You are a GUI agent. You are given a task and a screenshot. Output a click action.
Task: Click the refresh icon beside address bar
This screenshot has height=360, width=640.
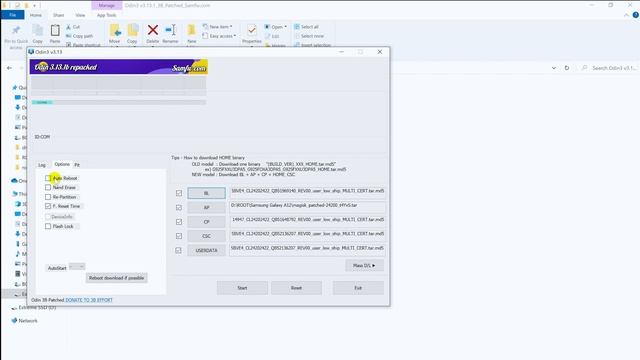point(567,68)
